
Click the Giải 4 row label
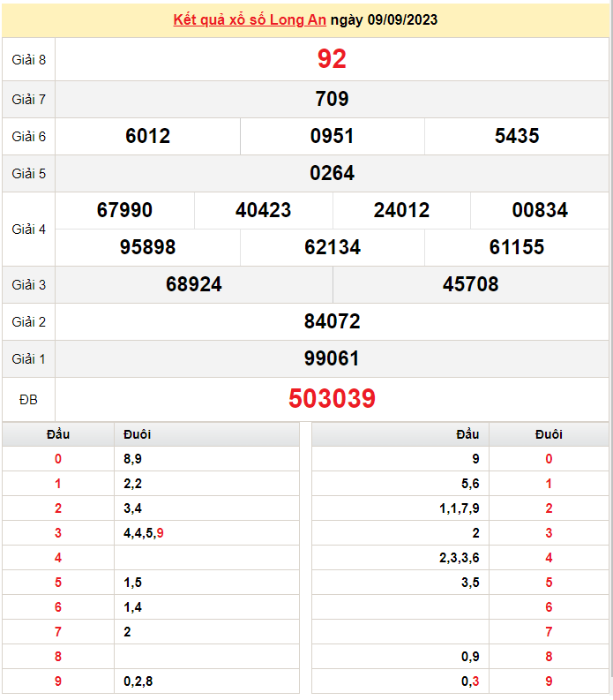(x=28, y=229)
